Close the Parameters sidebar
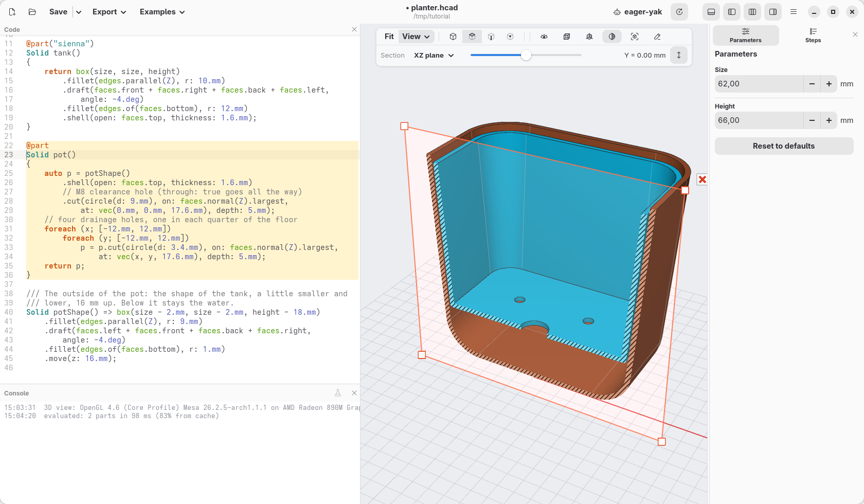 coord(855,34)
